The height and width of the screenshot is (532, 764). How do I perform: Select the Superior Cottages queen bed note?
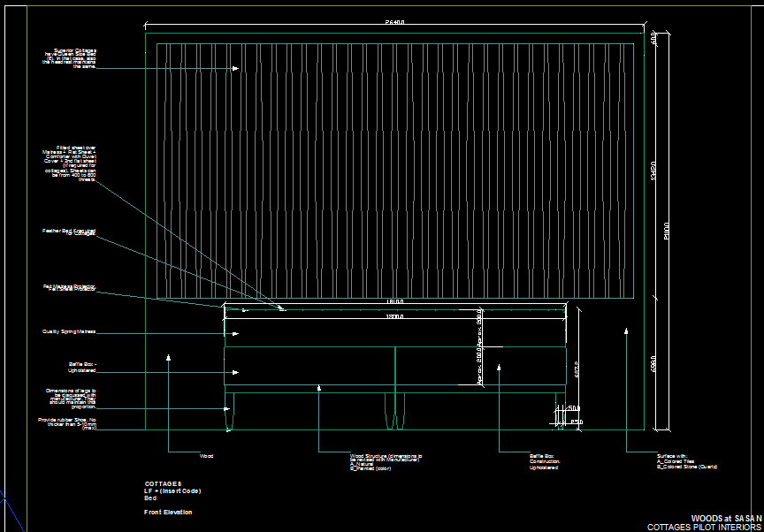click(x=70, y=58)
